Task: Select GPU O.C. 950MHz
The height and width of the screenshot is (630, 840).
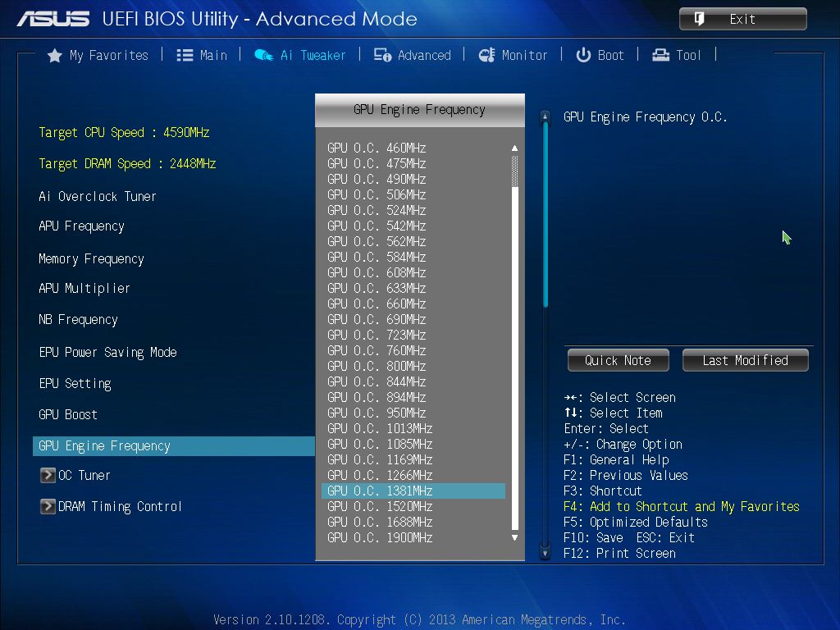Action: click(x=377, y=413)
